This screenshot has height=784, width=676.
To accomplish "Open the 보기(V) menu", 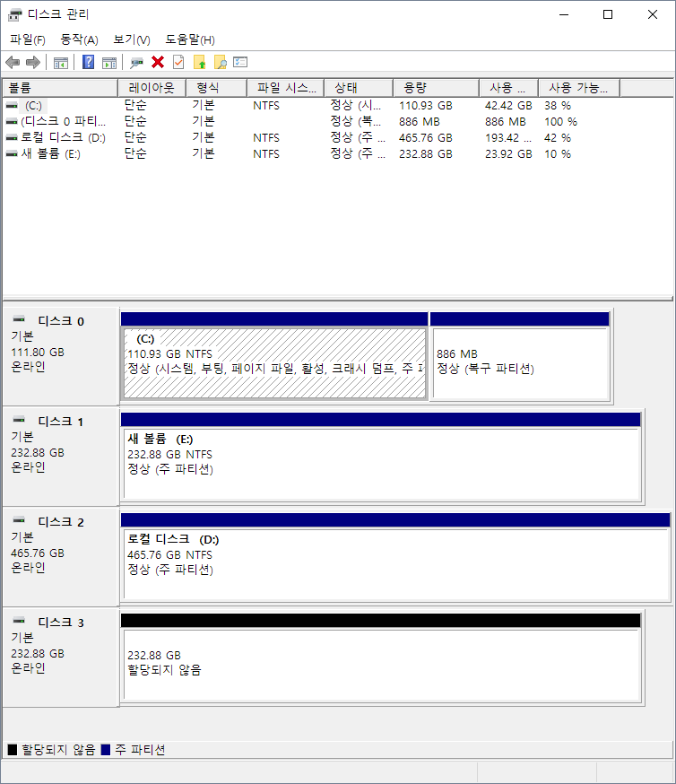I will pos(131,39).
